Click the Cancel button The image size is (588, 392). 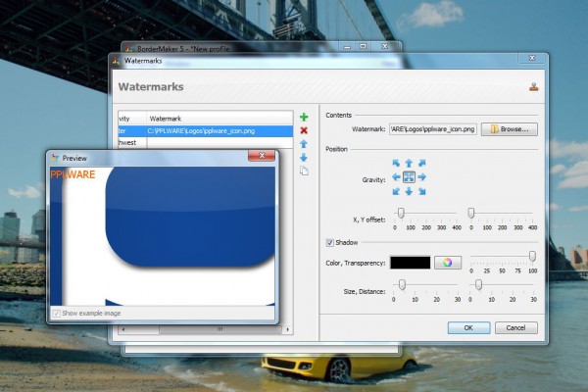click(516, 328)
